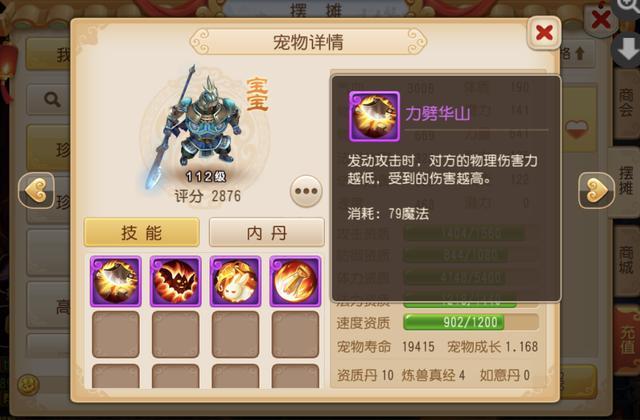Switch to the 技能 tab
This screenshot has height=420, width=640.
click(142, 232)
